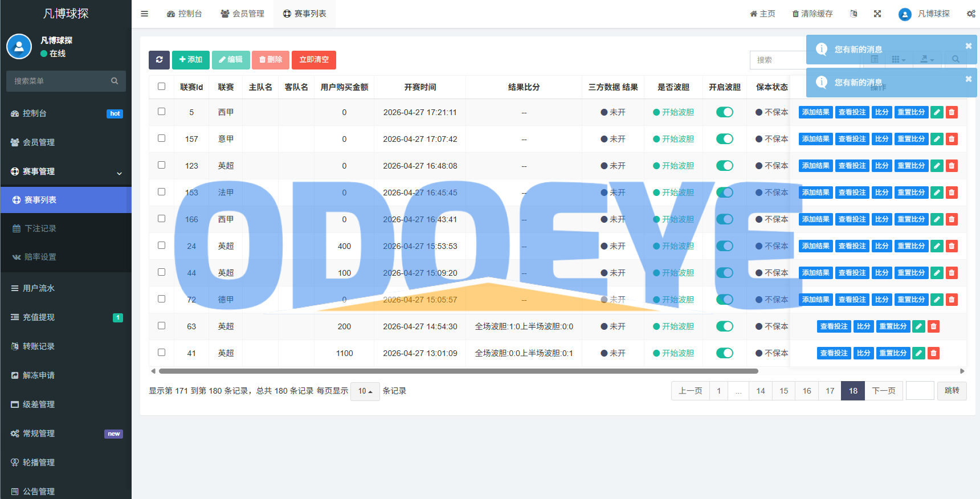The height and width of the screenshot is (499, 980).
Task: Click green edit pencil icon for league id 72
Action: (x=937, y=300)
